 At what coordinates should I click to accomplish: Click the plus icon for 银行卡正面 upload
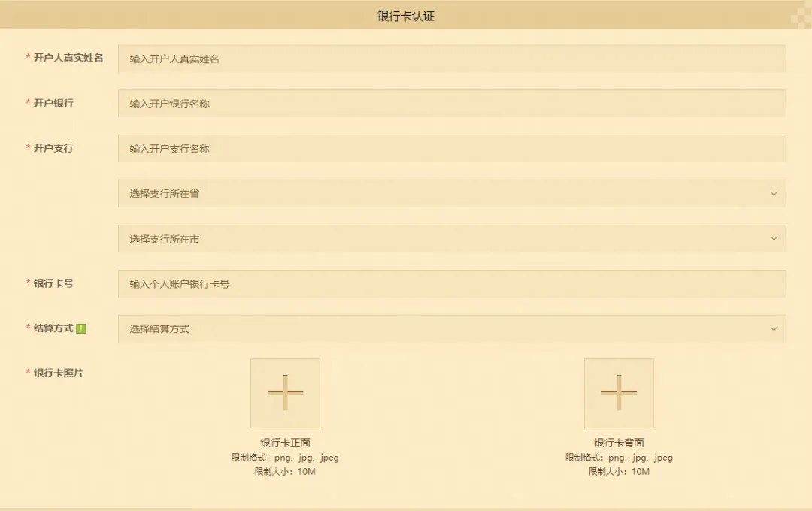coord(285,393)
